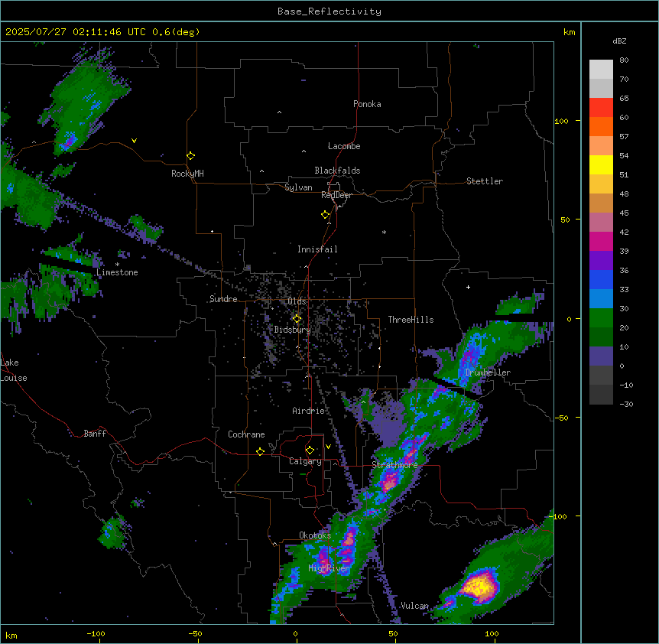Click the Banff label
659x644 pixels.
point(95,434)
